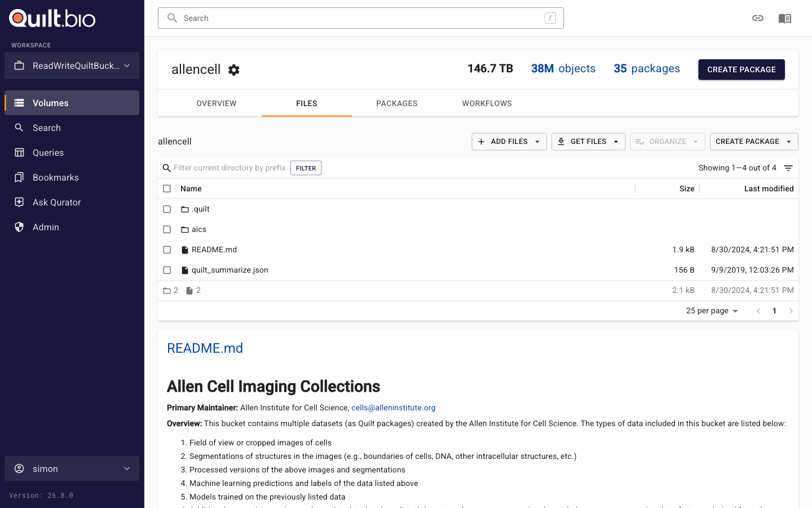
Task: Open the 38M objects link
Action: tap(563, 68)
